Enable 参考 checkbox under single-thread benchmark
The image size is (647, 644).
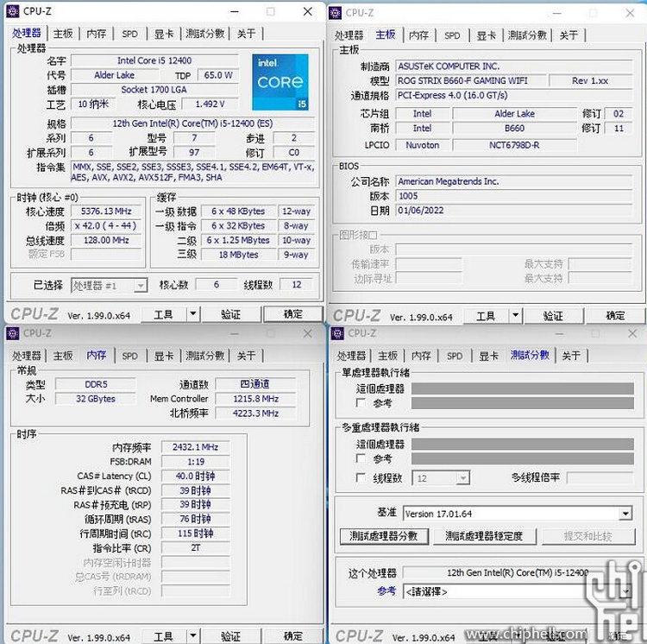pyautogui.click(x=361, y=403)
